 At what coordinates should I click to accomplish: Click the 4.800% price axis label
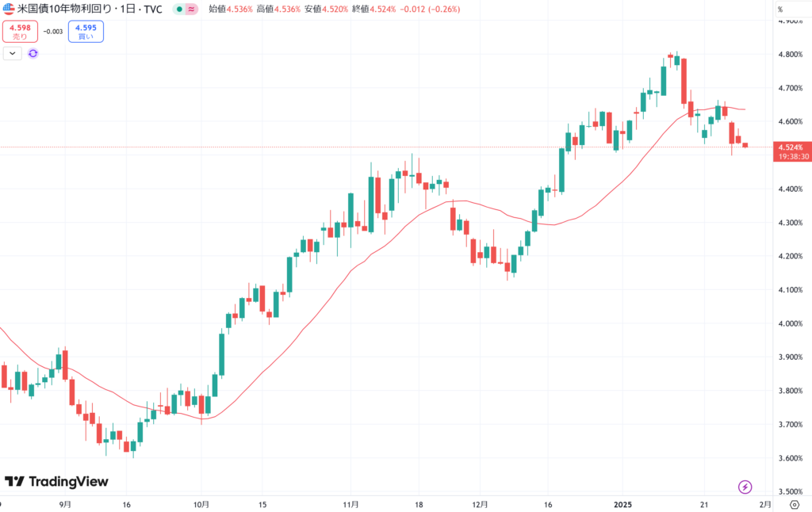coord(791,55)
